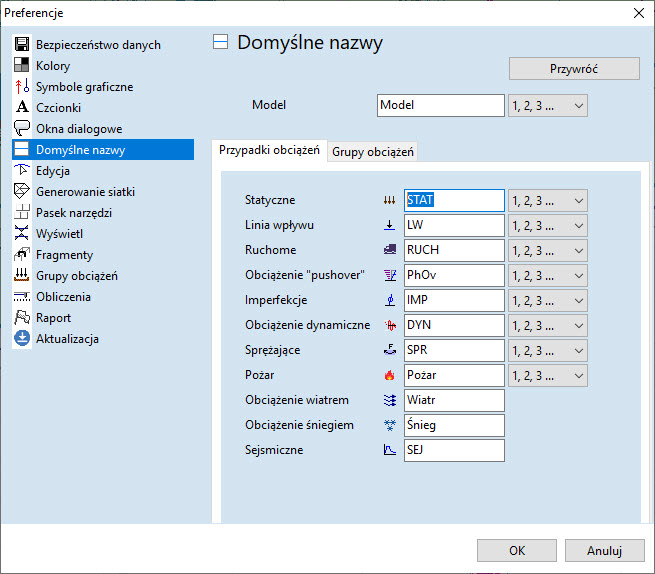Open Generowanie siatki mesh icon
This screenshot has width=655, height=574.
pyautogui.click(x=21, y=192)
